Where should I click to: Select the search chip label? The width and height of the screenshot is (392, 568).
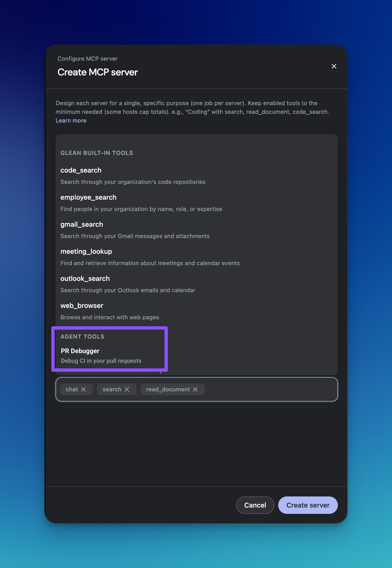coord(112,389)
